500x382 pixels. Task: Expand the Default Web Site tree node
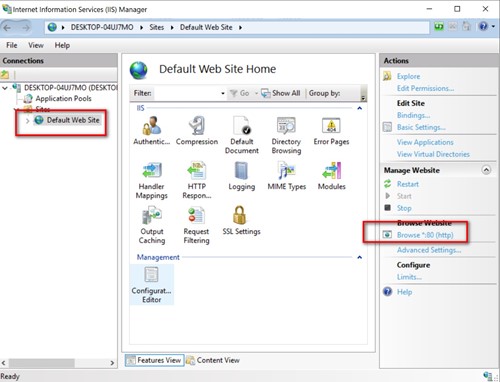click(28, 121)
